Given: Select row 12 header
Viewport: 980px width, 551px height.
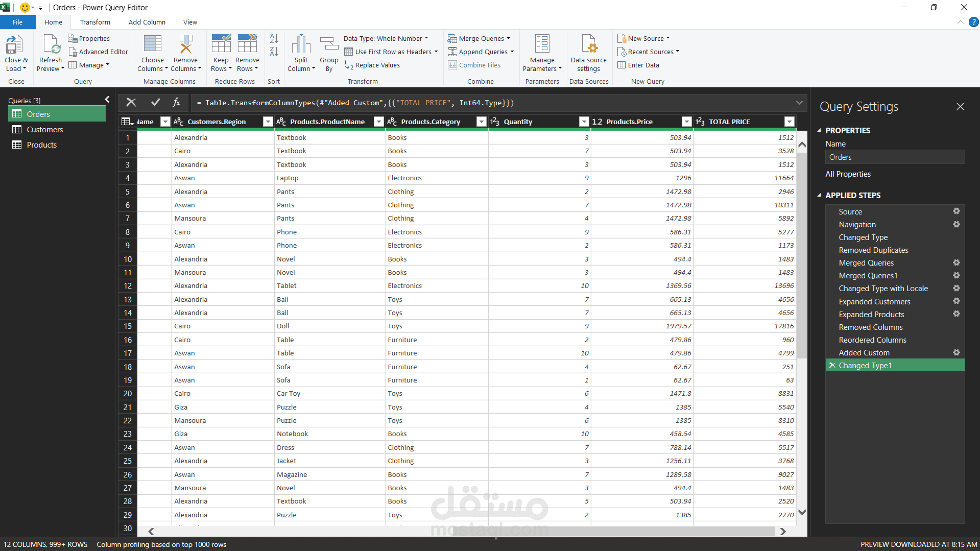Looking at the screenshot, I should [128, 286].
